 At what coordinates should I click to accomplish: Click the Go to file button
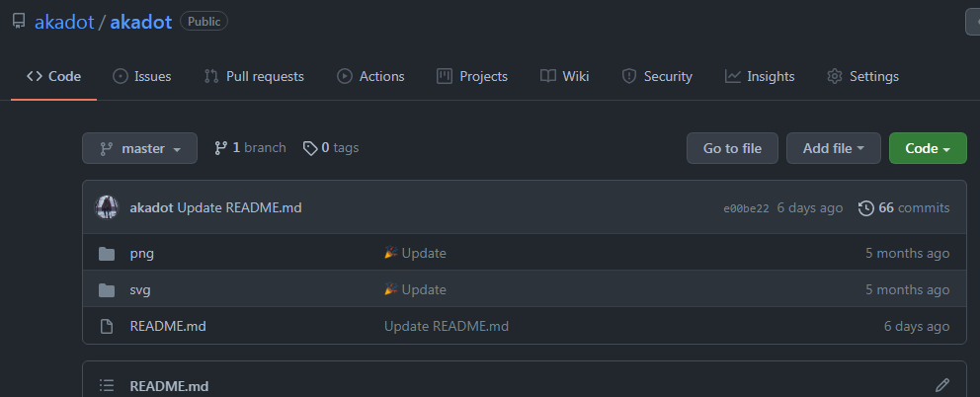point(732,148)
